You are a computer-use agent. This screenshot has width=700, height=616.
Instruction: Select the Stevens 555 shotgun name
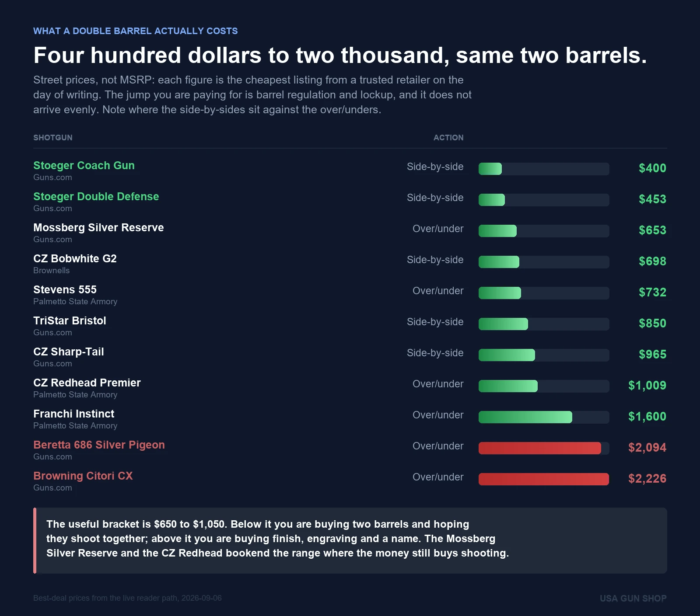coord(65,290)
